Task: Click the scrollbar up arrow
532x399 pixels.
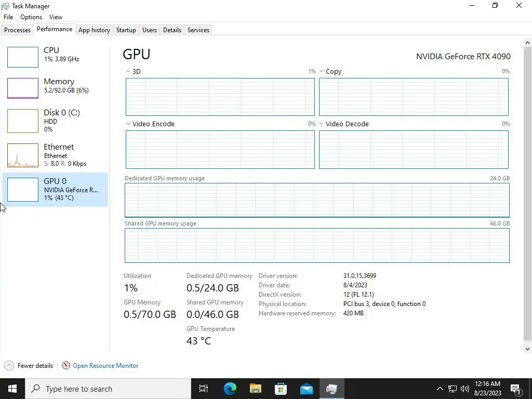Action: click(527, 43)
